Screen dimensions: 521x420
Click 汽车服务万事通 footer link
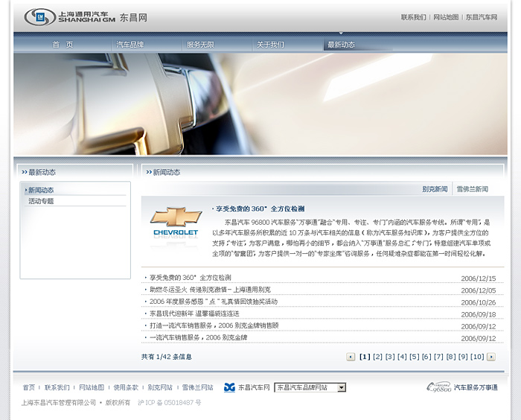[476, 387]
